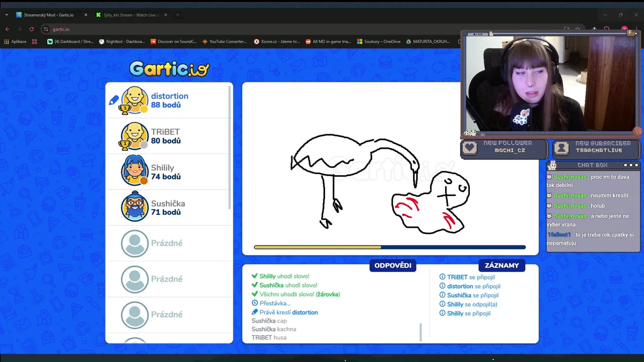Open the Xzone.cz bookmark
This screenshot has width=644, height=362.
pos(277,42)
